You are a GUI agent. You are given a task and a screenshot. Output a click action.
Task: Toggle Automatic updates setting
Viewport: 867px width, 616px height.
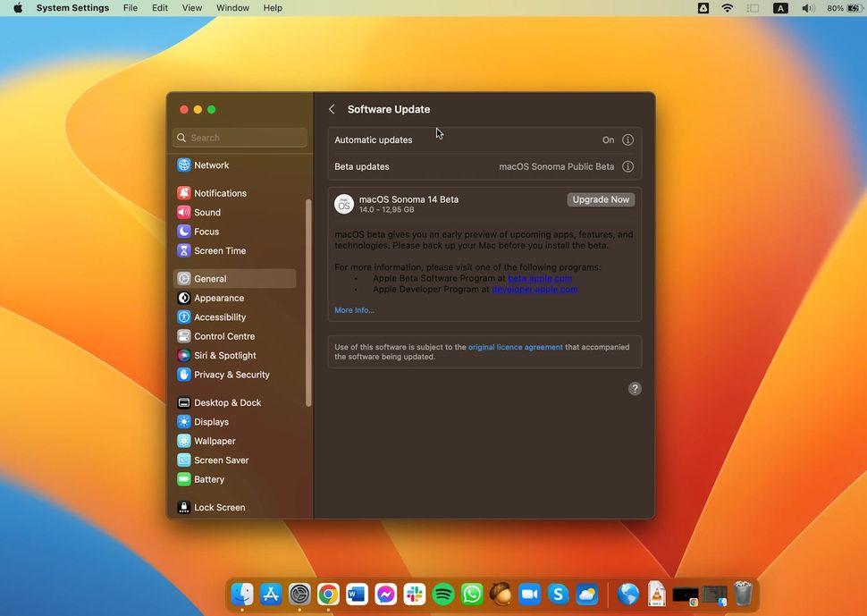[x=608, y=139]
